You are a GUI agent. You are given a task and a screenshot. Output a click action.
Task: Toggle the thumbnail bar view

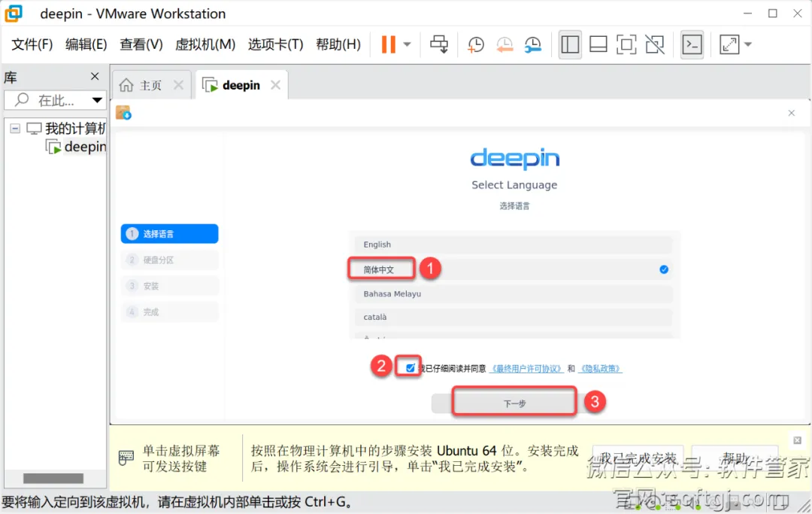(x=598, y=44)
